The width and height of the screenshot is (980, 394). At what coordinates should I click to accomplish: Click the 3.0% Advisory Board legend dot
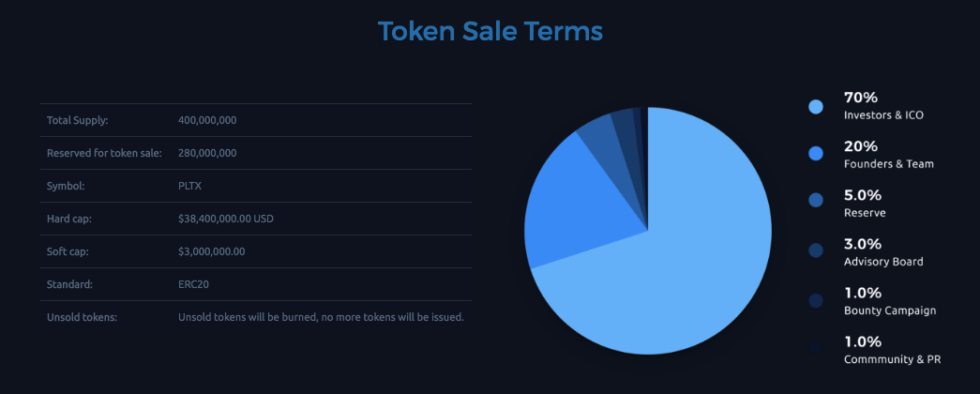pyautogui.click(x=816, y=250)
